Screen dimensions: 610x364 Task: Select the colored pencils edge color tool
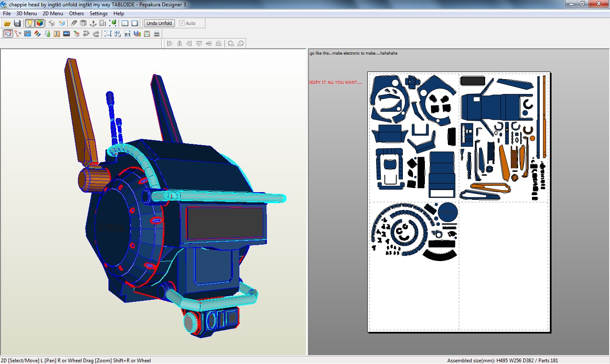pos(37,33)
